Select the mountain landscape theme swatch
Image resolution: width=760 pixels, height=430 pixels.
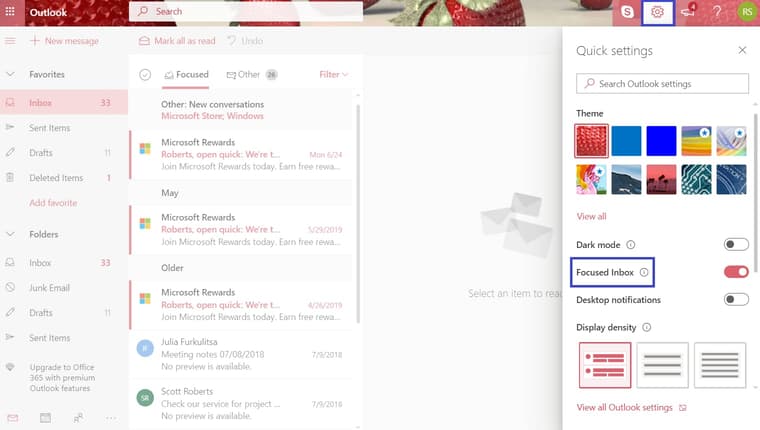tap(626, 179)
